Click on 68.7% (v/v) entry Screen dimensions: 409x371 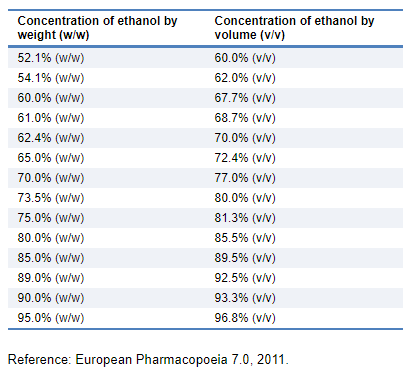tap(245, 118)
